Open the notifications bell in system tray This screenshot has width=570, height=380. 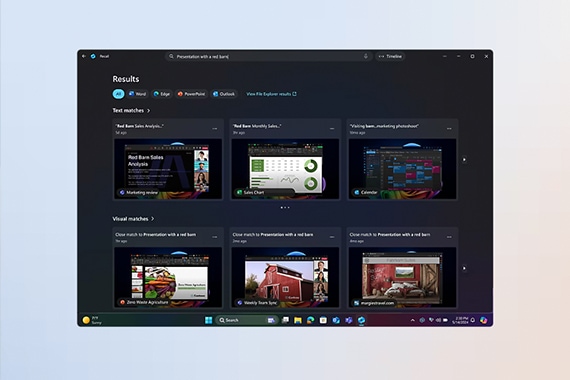click(473, 320)
